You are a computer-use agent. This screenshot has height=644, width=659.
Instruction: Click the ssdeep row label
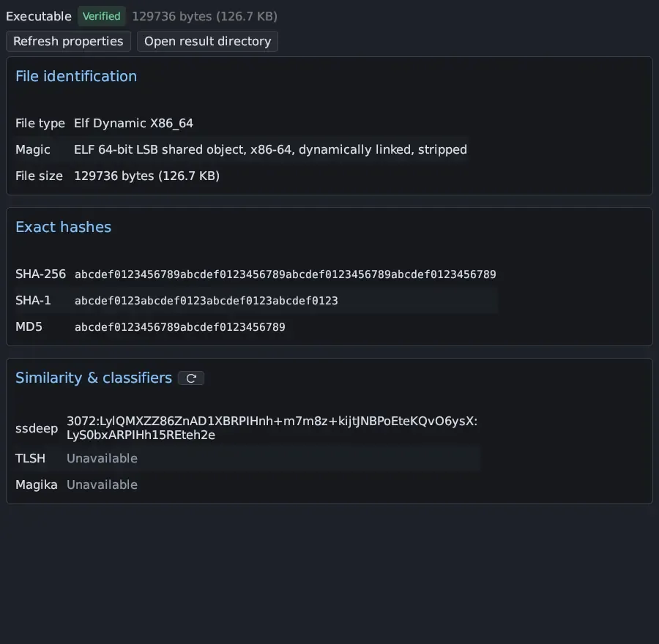[x=37, y=429]
